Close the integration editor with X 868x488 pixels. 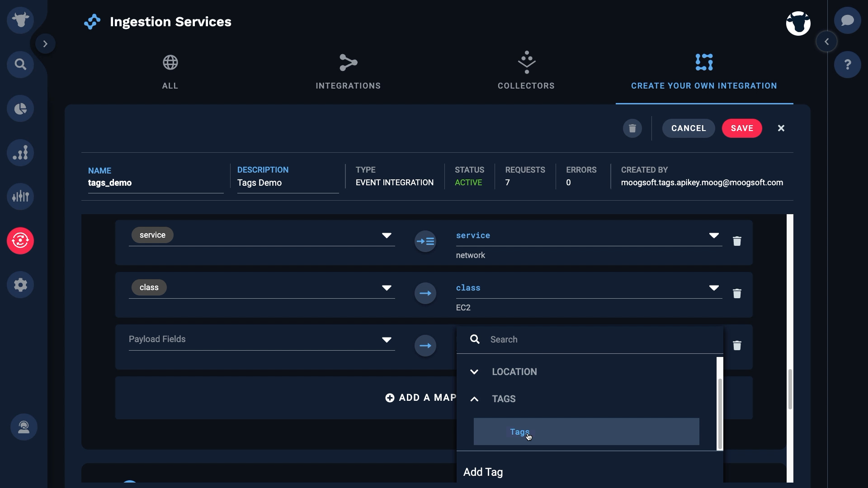coord(781,128)
